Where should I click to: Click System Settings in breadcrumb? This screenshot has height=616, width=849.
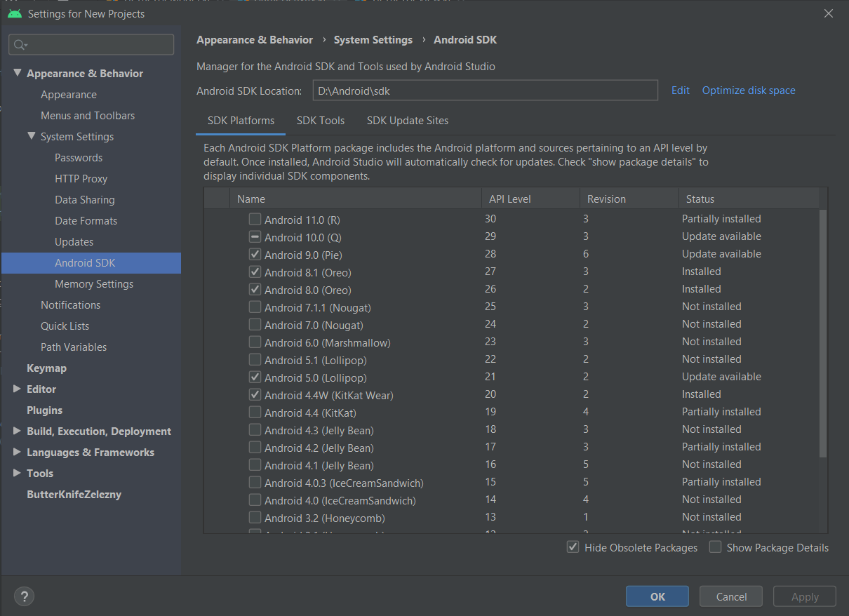[373, 40]
